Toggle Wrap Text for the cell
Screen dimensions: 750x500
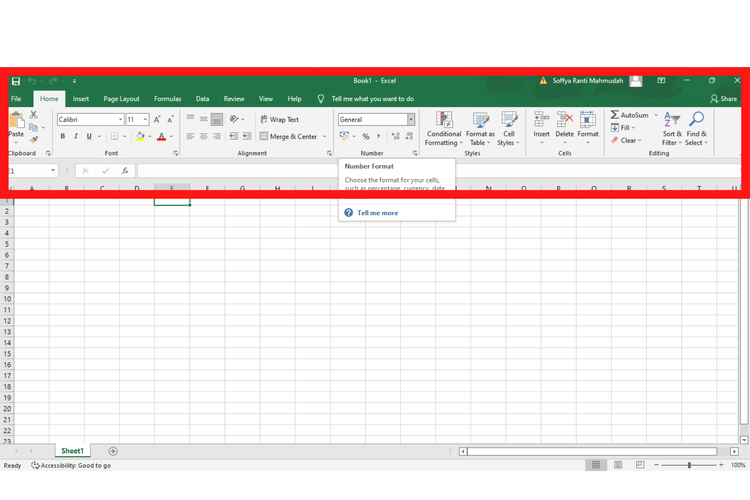(279, 119)
